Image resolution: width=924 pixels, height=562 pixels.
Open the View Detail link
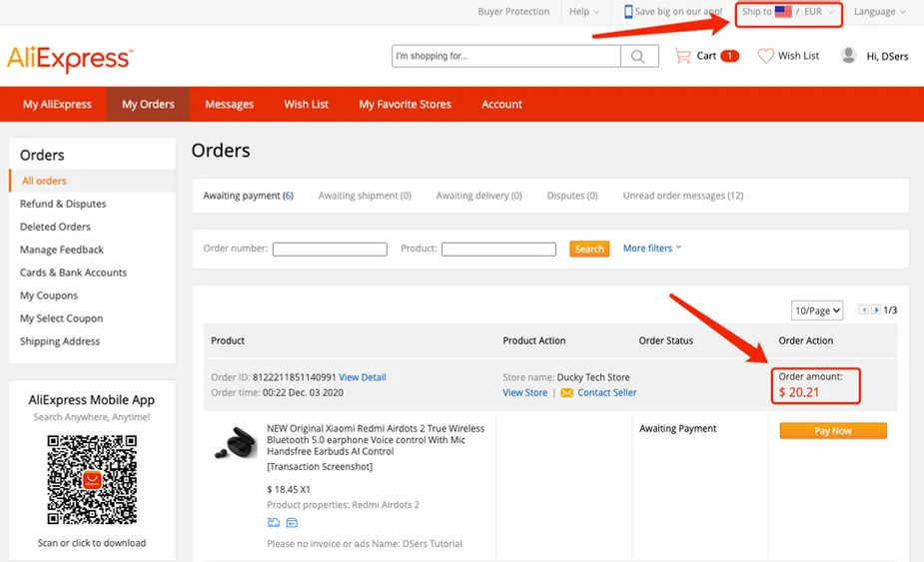[363, 377]
